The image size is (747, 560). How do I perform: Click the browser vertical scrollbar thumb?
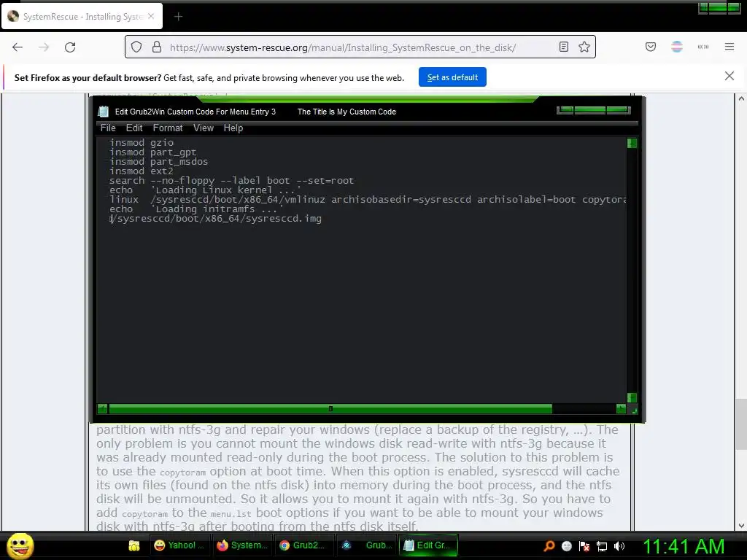741,424
